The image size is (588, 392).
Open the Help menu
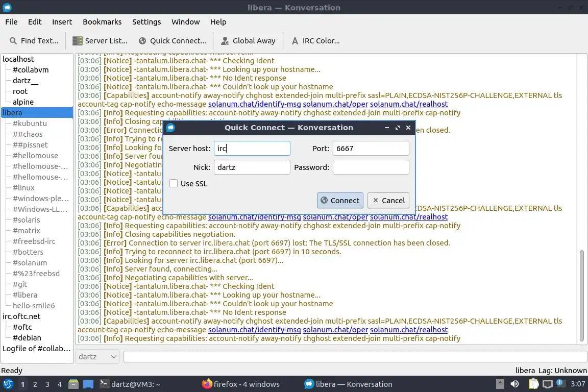tap(218, 22)
